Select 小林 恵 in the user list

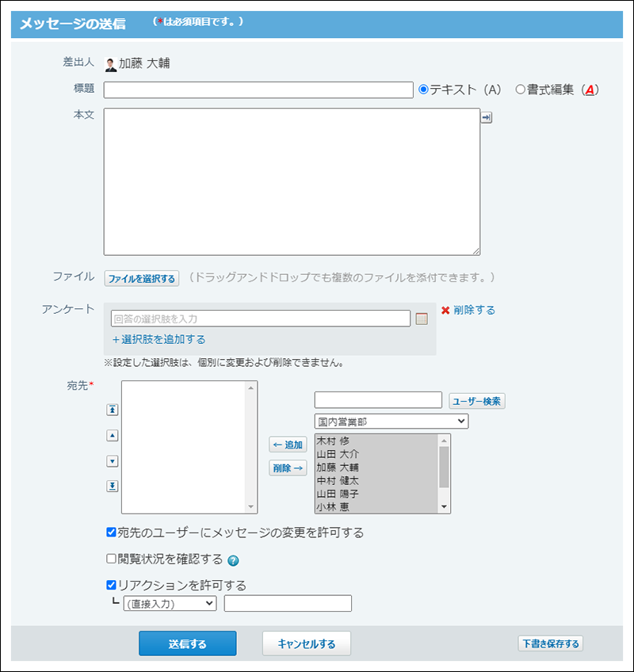tap(376, 507)
